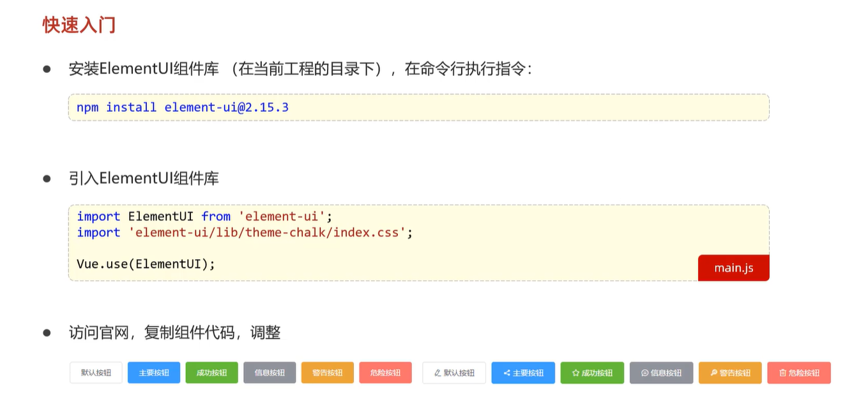
Task: Click the share icon in 主要按钮
Action: click(x=506, y=373)
